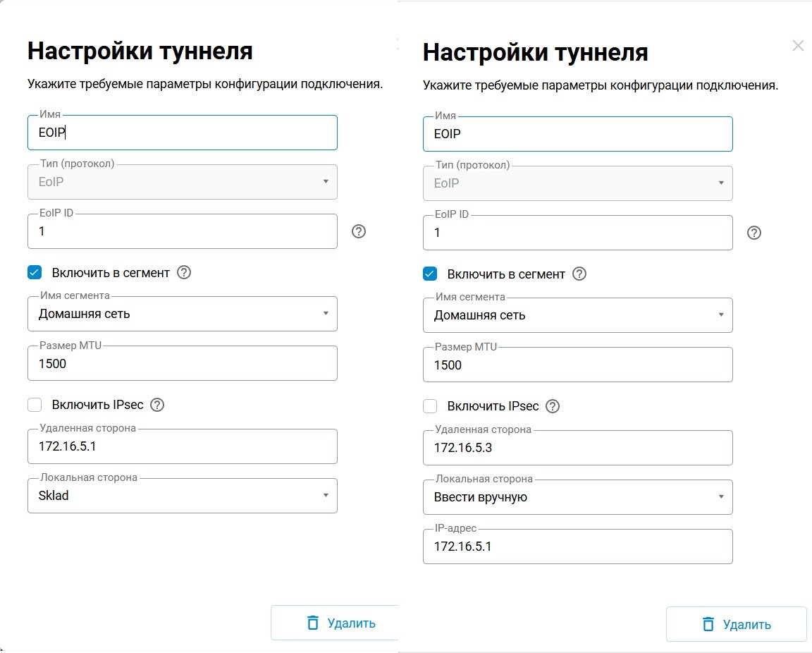Image resolution: width=812 pixels, height=653 pixels.
Task: Uncheck left 'Включить в сегмент' checkbox
Action: point(35,272)
